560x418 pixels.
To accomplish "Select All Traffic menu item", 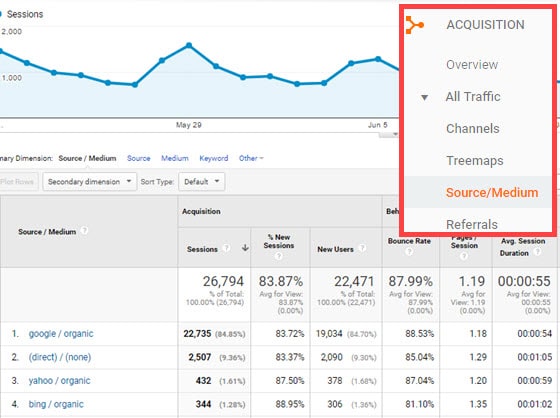I will 473,97.
